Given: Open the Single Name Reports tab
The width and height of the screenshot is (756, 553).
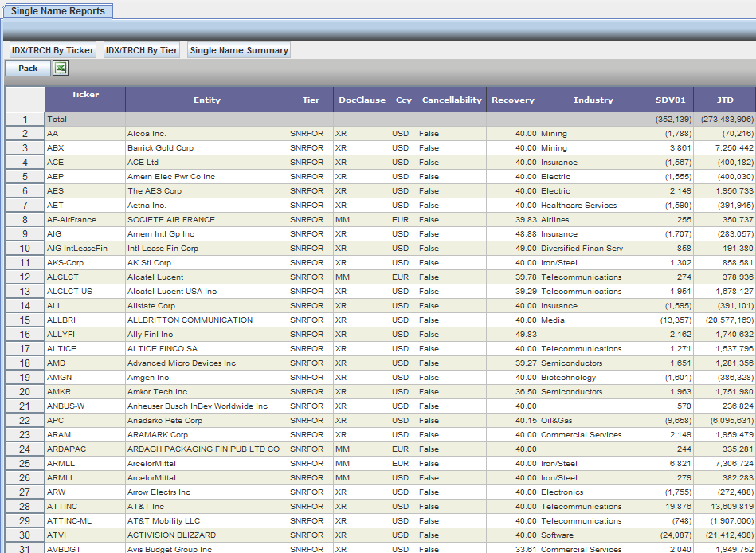Looking at the screenshot, I should click(57, 10).
